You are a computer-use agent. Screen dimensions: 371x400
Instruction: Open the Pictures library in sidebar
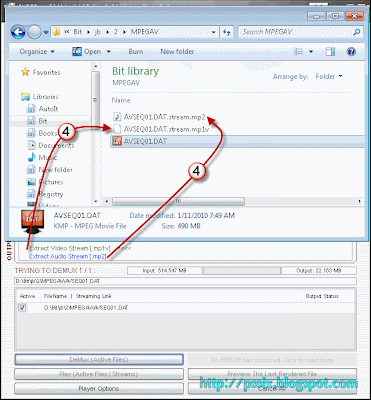tap(51, 182)
